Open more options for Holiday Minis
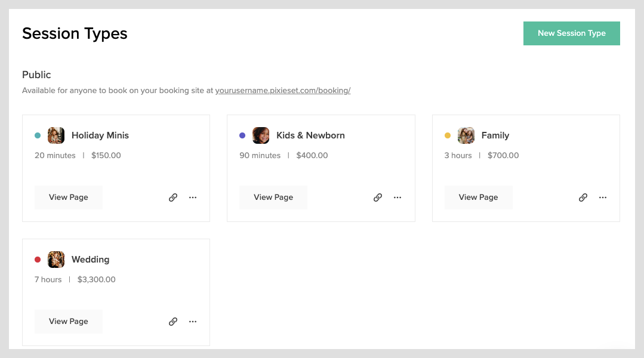The image size is (644, 358). (193, 197)
